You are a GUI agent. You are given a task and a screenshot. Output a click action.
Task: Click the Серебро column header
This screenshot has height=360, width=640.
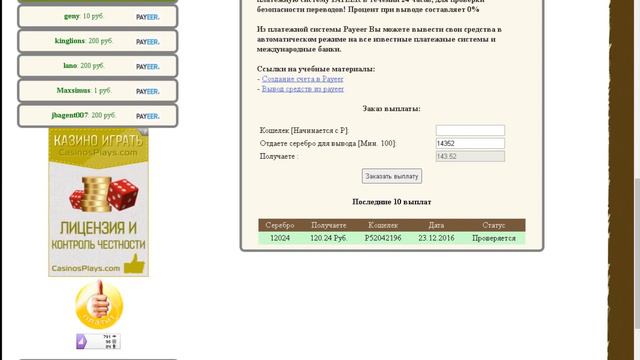(x=280, y=225)
